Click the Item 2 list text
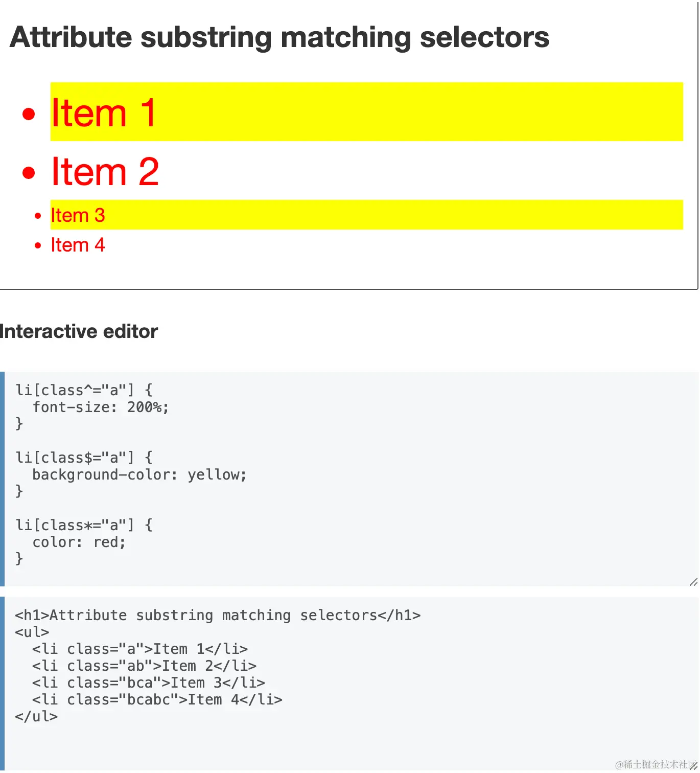Viewport: 700px width, 773px height. (x=105, y=171)
